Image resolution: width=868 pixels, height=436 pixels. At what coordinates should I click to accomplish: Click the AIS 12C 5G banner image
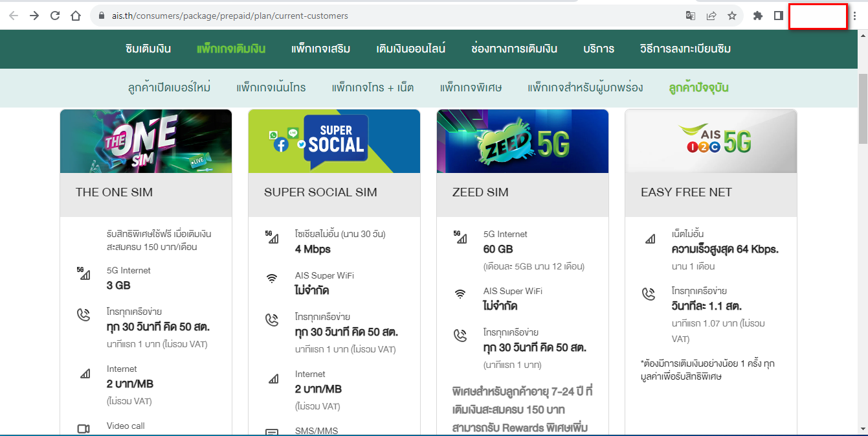tap(711, 141)
